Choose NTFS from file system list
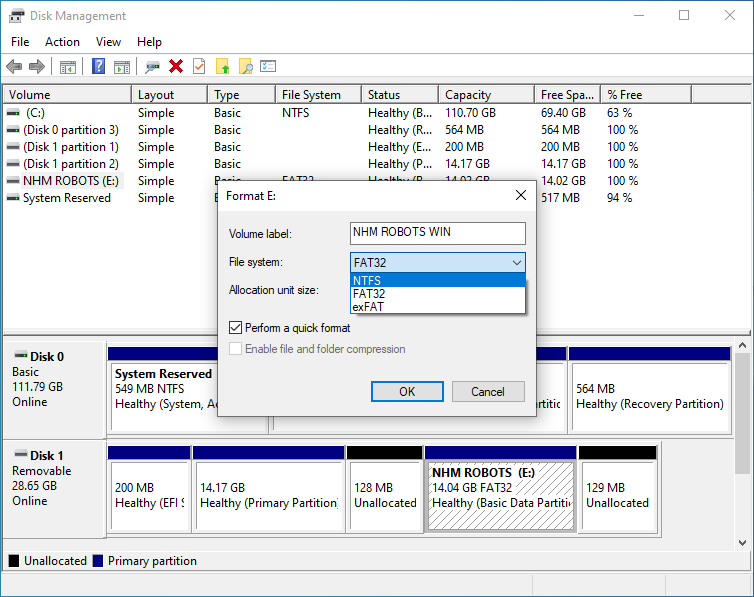The image size is (754, 597). click(438, 280)
